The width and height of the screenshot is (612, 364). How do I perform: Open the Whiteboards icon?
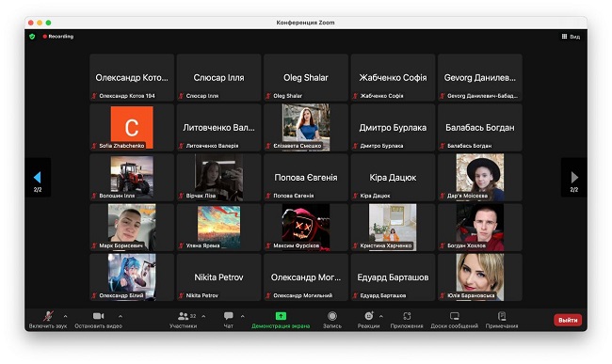point(455,316)
